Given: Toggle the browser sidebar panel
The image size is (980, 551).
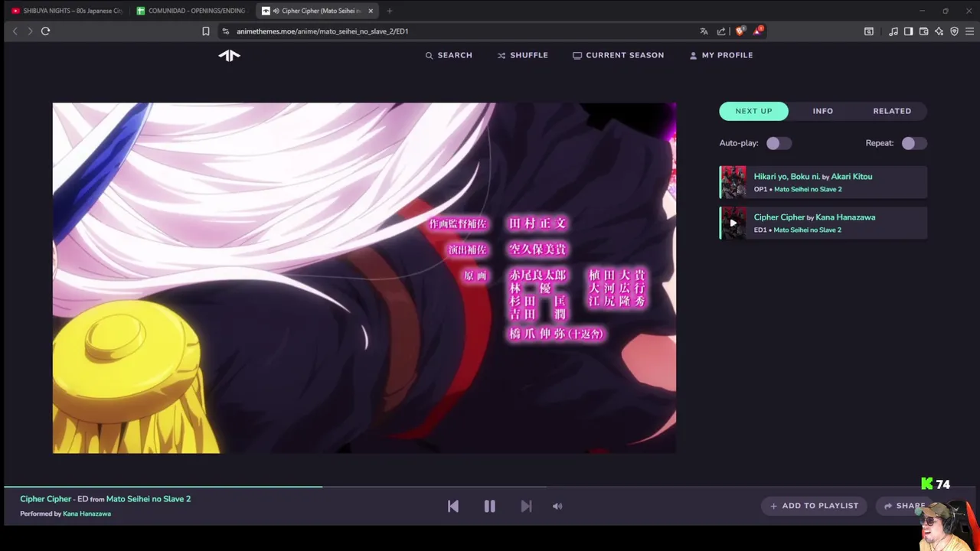Looking at the screenshot, I should [x=908, y=31].
